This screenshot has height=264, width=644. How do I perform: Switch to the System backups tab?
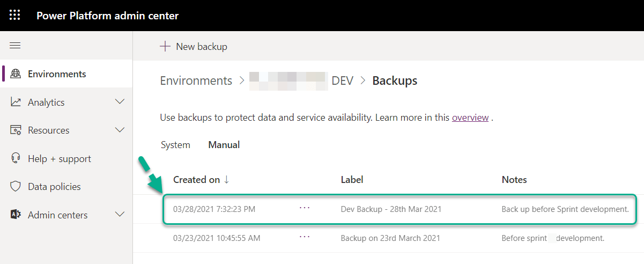175,145
